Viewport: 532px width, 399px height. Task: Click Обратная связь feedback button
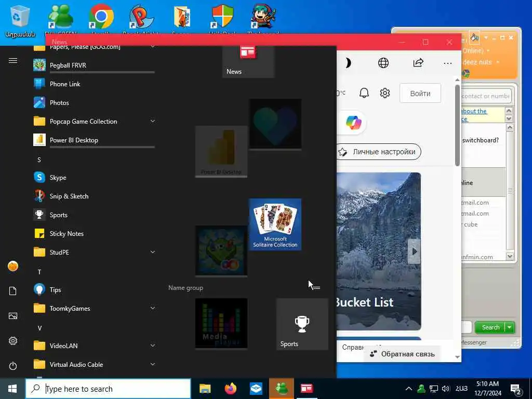pyautogui.click(x=402, y=354)
